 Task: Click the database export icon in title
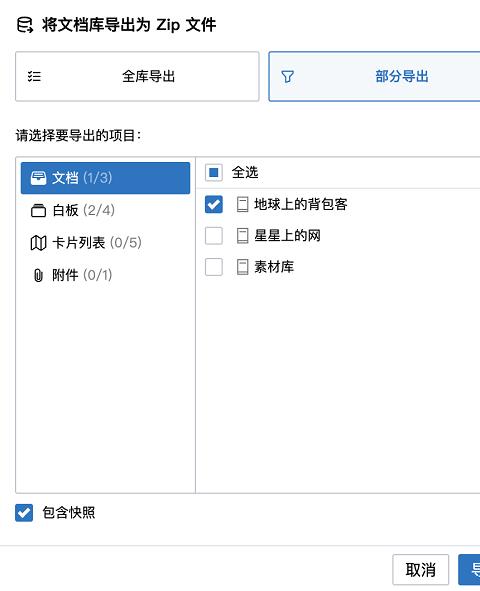click(25, 25)
